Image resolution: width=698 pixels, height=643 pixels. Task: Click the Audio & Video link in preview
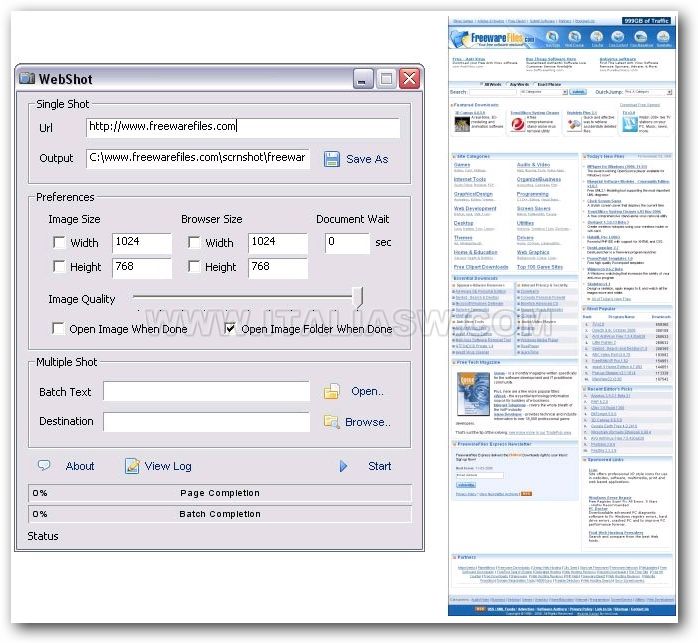pyautogui.click(x=533, y=165)
